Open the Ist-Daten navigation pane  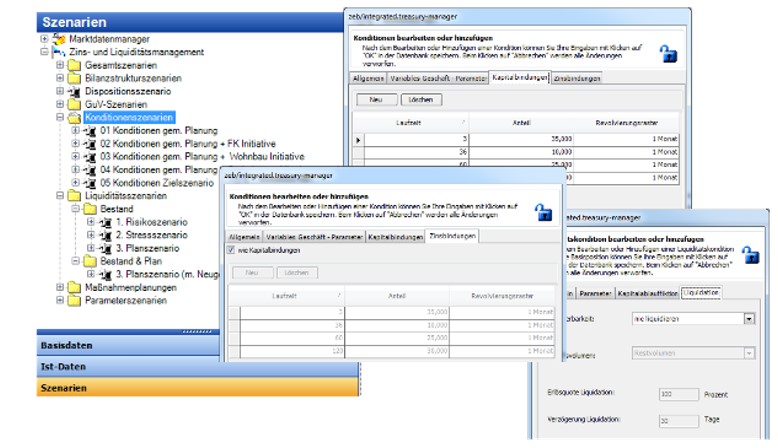pyautogui.click(x=197, y=367)
